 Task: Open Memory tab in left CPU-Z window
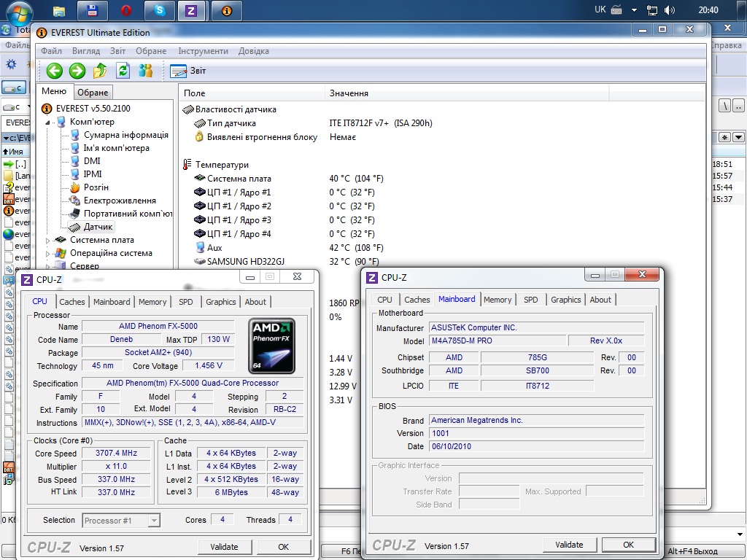click(152, 302)
